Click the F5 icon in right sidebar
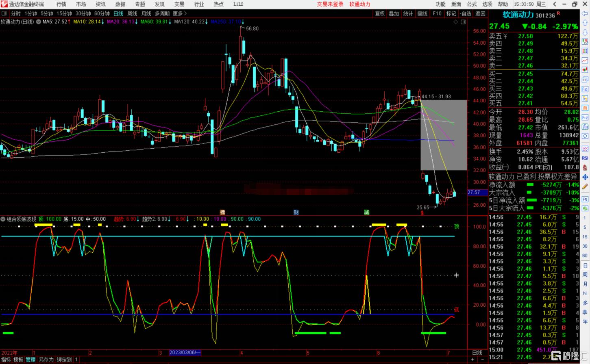 [585, 199]
